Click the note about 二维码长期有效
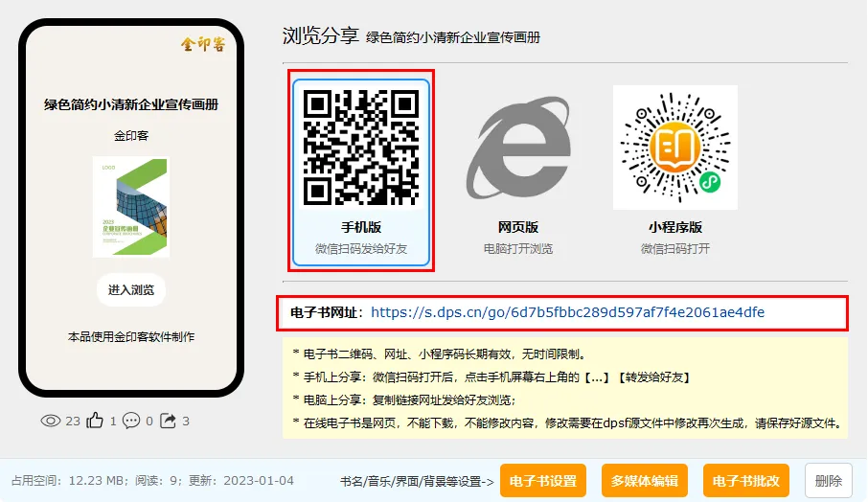This screenshot has width=868, height=502. click(x=440, y=354)
